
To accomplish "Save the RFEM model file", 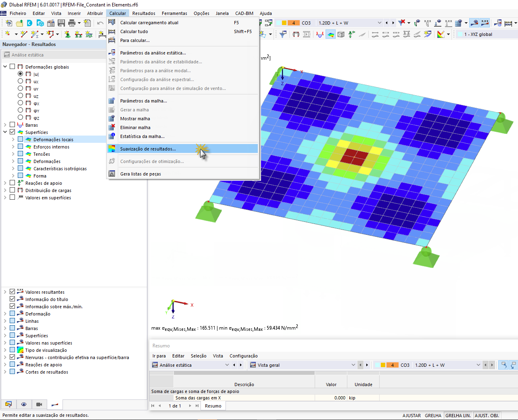I will pos(61,23).
